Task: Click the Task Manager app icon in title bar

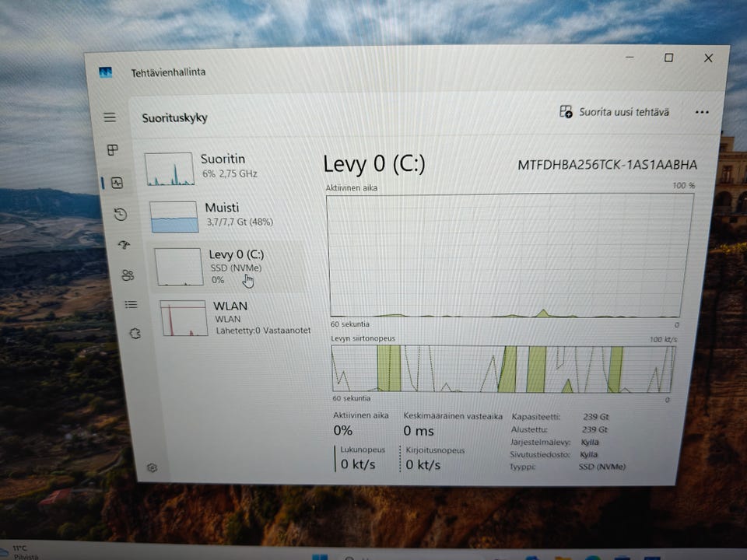Action: click(x=105, y=72)
